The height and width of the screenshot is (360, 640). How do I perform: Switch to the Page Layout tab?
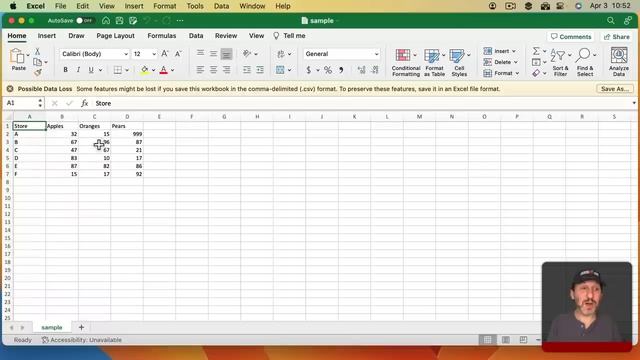(x=116, y=36)
